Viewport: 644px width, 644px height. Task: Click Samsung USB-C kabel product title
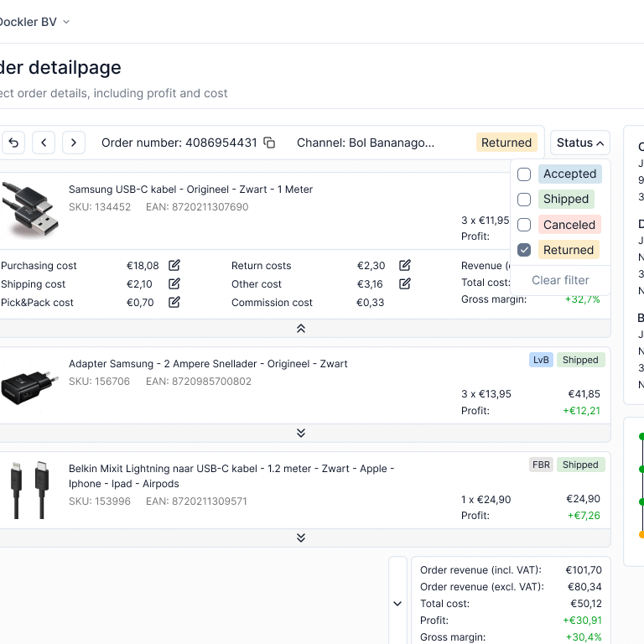[190, 190]
